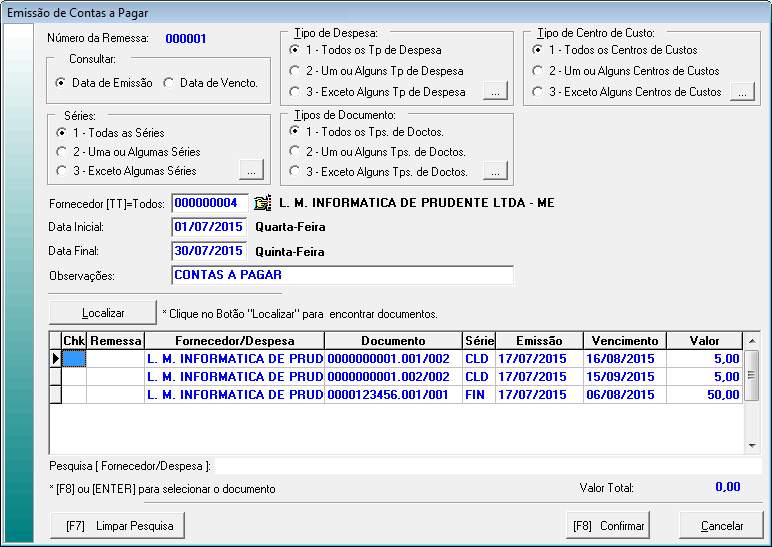Click the Data Inicial date field
Viewport: 772px width, 547px height.
pyautogui.click(x=209, y=227)
